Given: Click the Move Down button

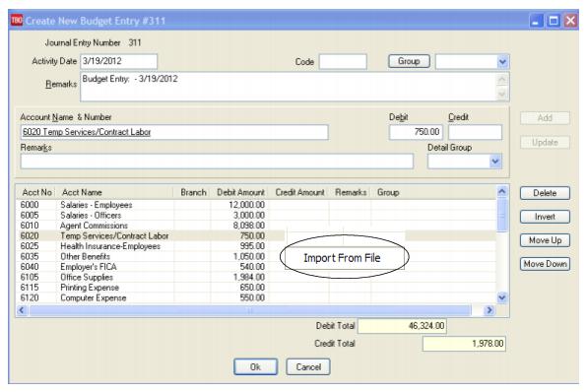Looking at the screenshot, I should pos(545,264).
